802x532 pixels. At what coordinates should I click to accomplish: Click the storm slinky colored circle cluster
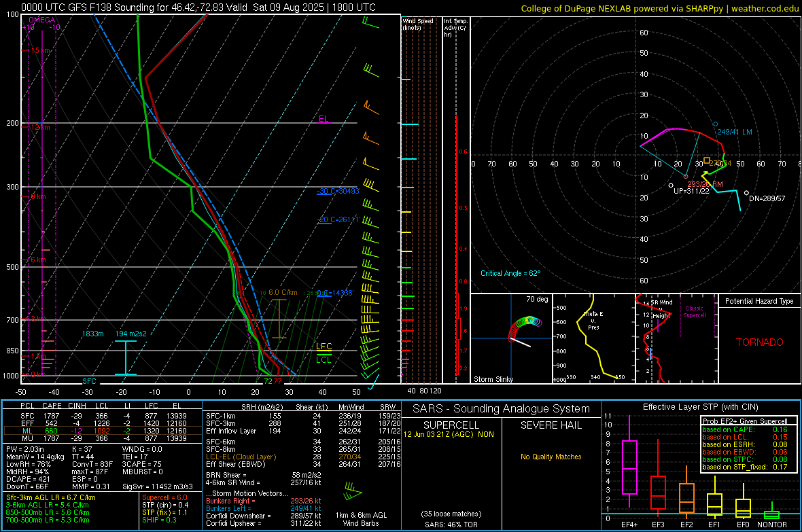(525, 328)
